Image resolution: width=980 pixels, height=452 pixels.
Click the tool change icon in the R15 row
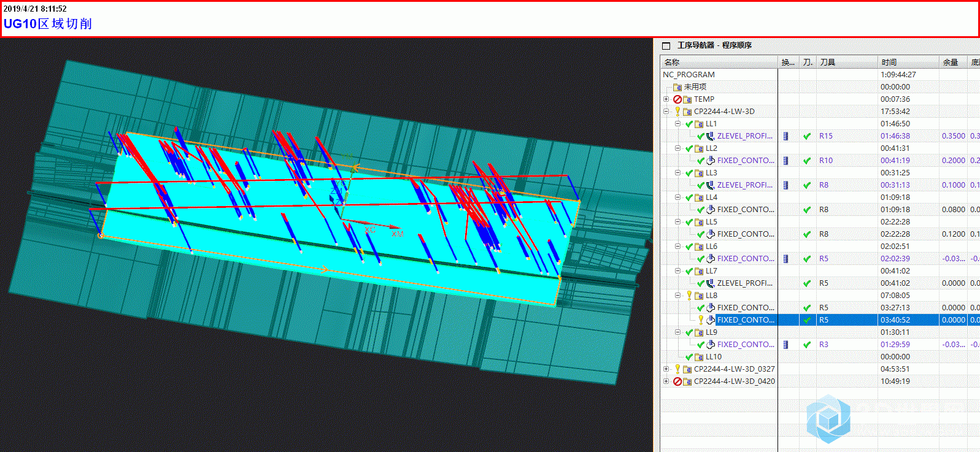[x=786, y=136]
